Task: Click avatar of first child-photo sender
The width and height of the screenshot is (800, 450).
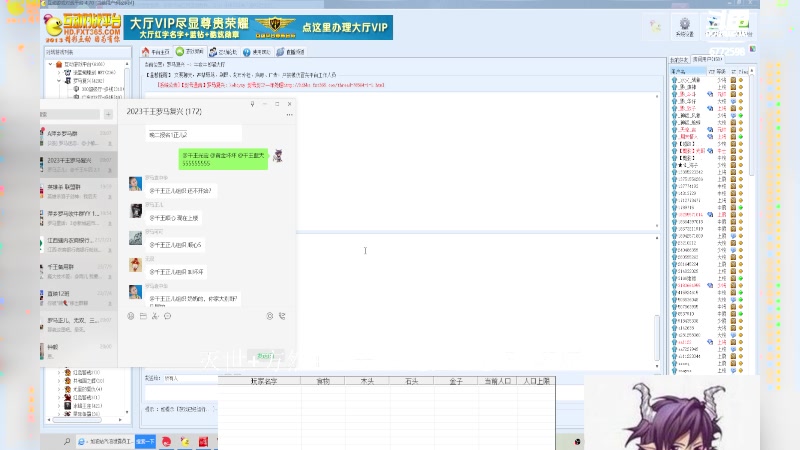Action: tap(135, 184)
